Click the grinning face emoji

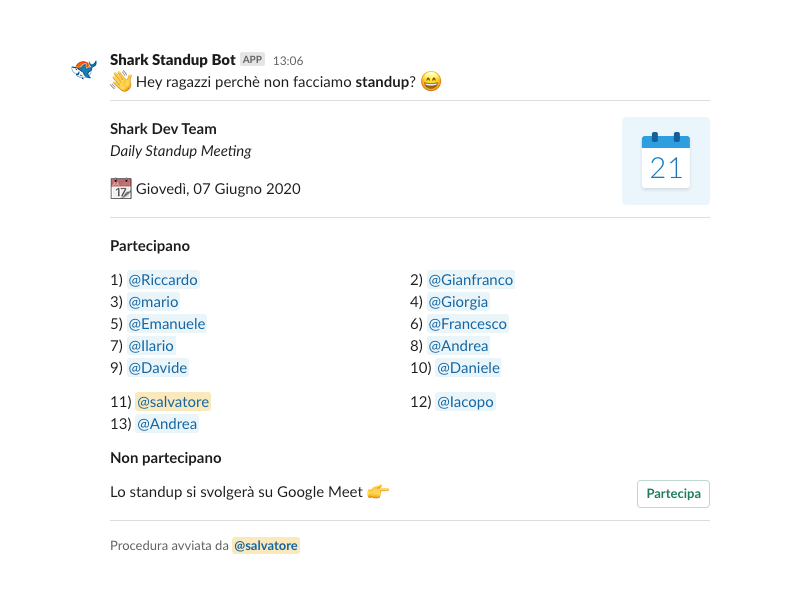point(431,81)
